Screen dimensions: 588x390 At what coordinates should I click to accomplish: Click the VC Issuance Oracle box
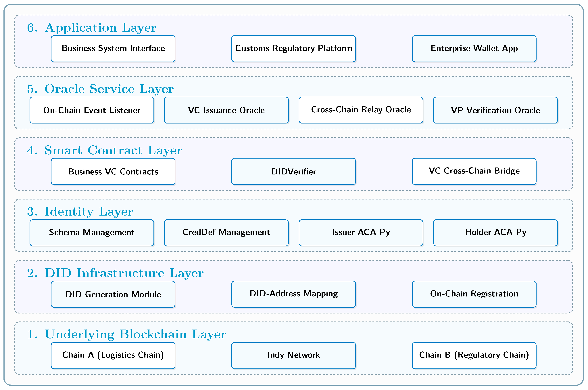click(226, 110)
